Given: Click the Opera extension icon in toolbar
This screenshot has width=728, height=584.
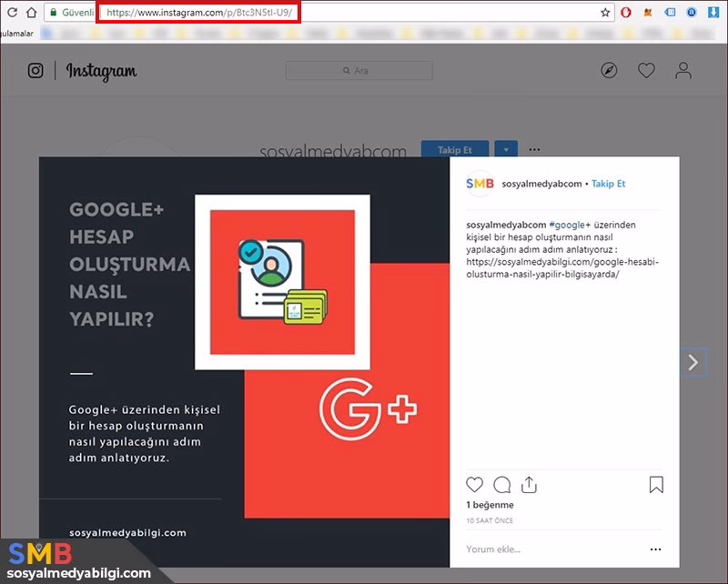Looking at the screenshot, I should point(626,13).
